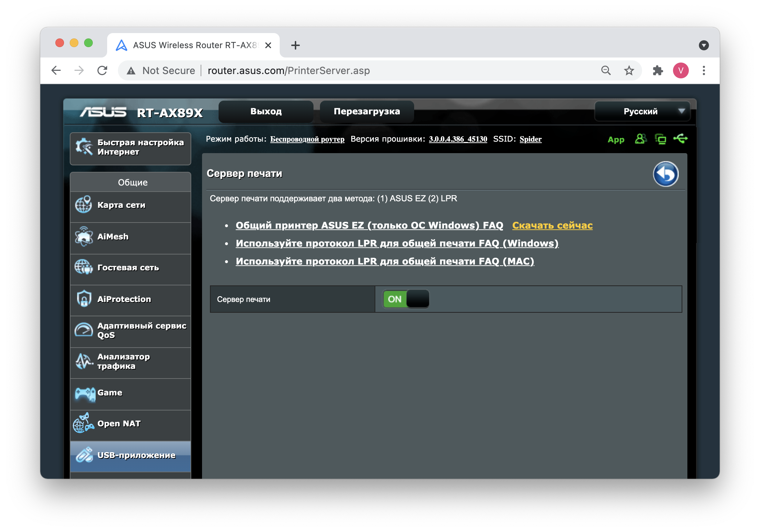760x532 pixels.
Task: Click the browser forward arrow
Action: coord(79,70)
